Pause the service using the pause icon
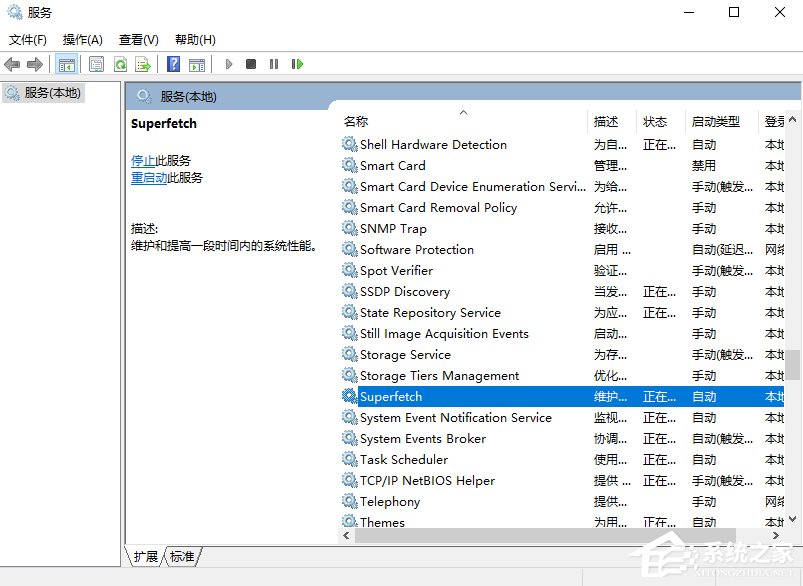This screenshot has width=803, height=586. 273,64
